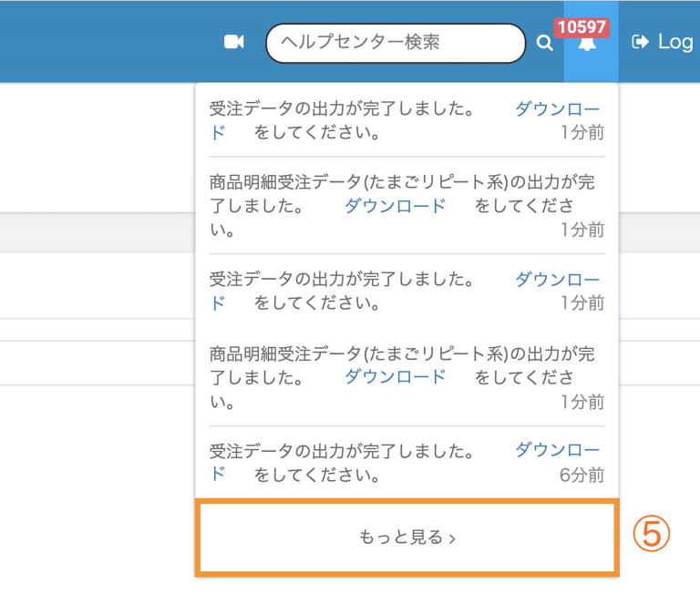
Task: Toggle the bell notifications icon
Action: [x=588, y=44]
